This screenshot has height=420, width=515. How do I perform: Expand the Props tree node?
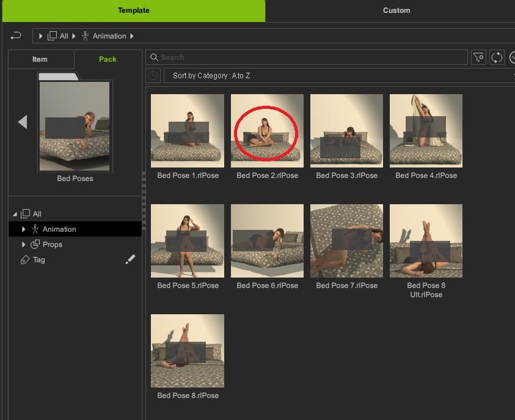[24, 245]
